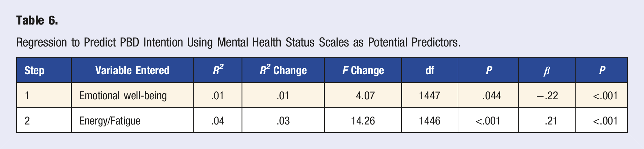
Task: Select the F Change value 14.26
Action: click(363, 121)
